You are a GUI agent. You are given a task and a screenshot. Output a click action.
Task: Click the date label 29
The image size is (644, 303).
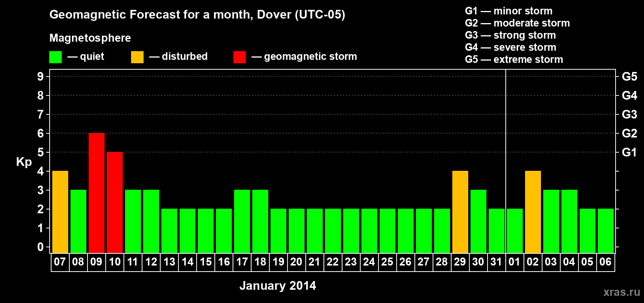460,262
